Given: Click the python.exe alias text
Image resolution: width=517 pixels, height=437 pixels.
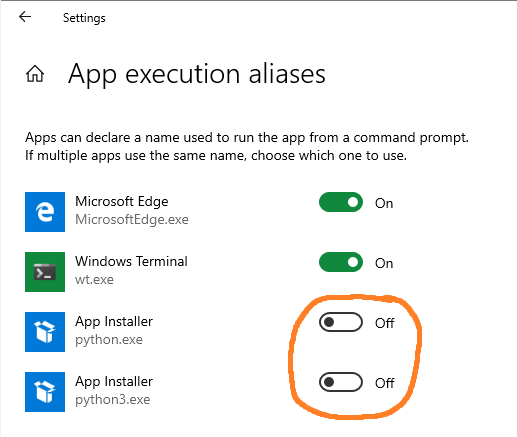Looking at the screenshot, I should 109,340.
